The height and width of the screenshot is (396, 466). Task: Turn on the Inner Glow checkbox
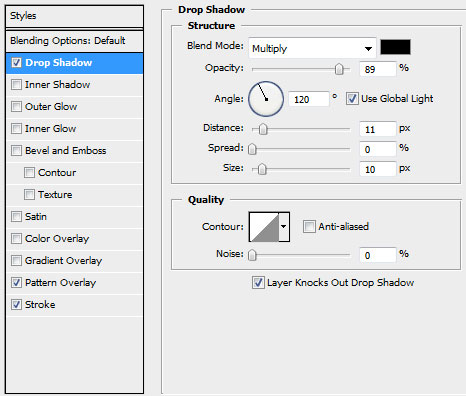click(16, 129)
